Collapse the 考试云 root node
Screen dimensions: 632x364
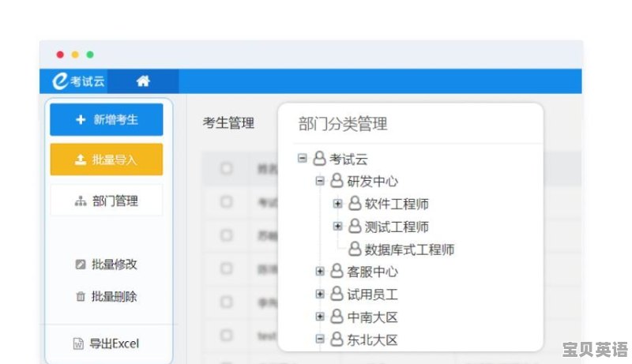click(302, 158)
